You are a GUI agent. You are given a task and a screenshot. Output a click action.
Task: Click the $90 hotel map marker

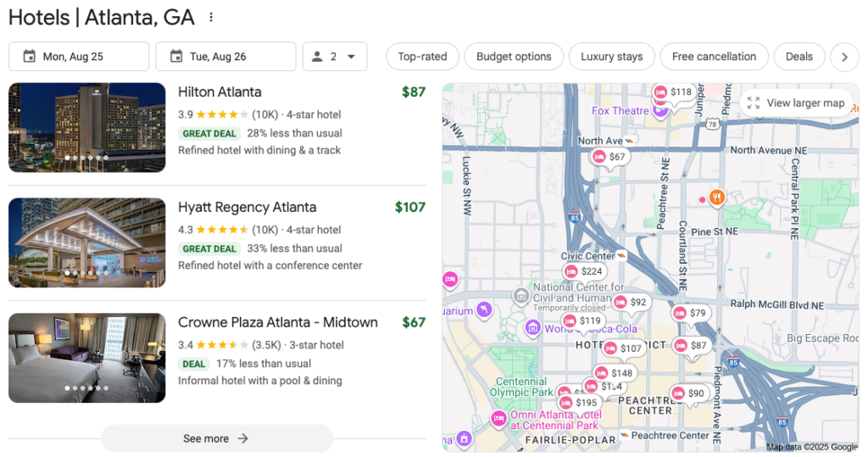click(x=687, y=393)
